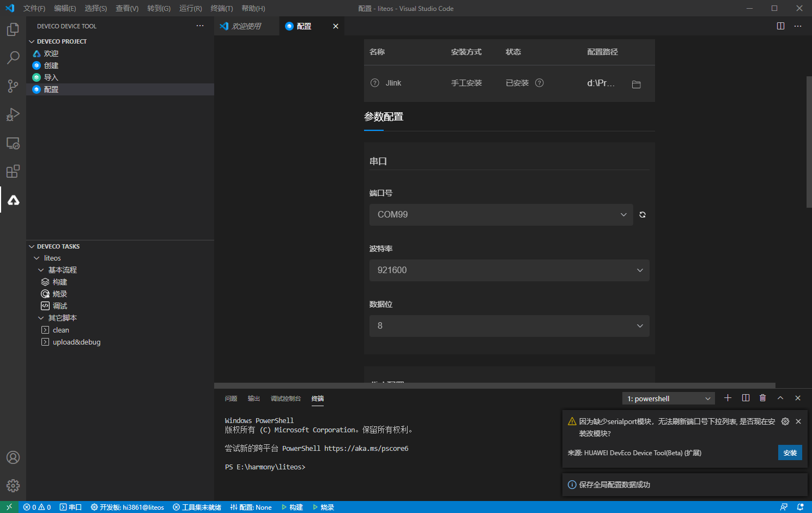
Task: Open the 终端(T) menu
Action: pos(222,8)
